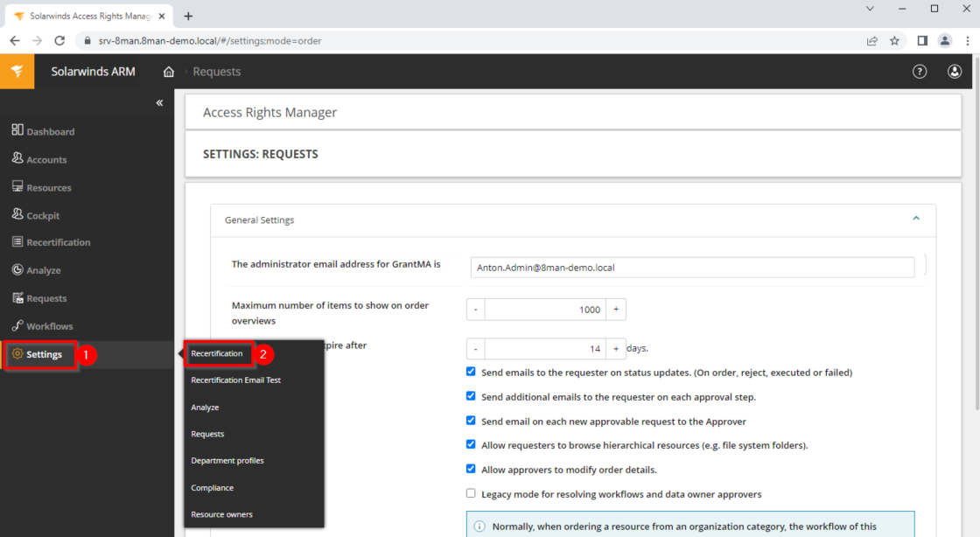Uncheck Allow approvers to modify order details
980x537 pixels.
point(472,469)
